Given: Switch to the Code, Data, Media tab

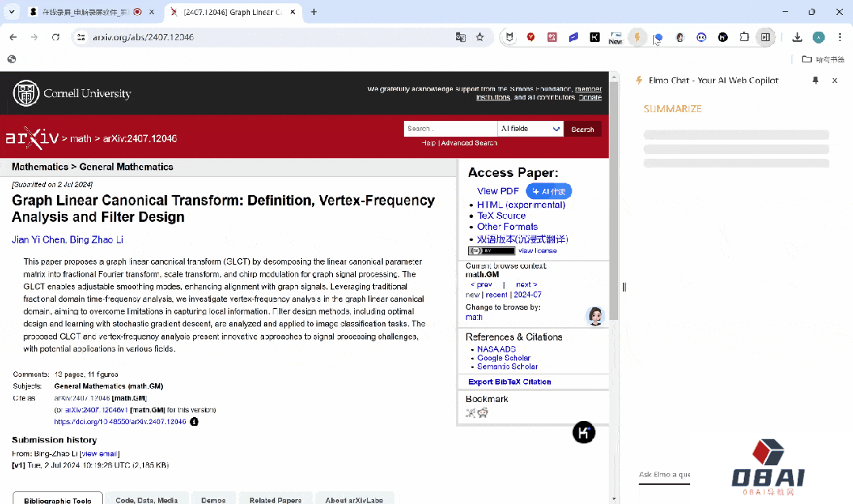Looking at the screenshot, I should [x=146, y=499].
